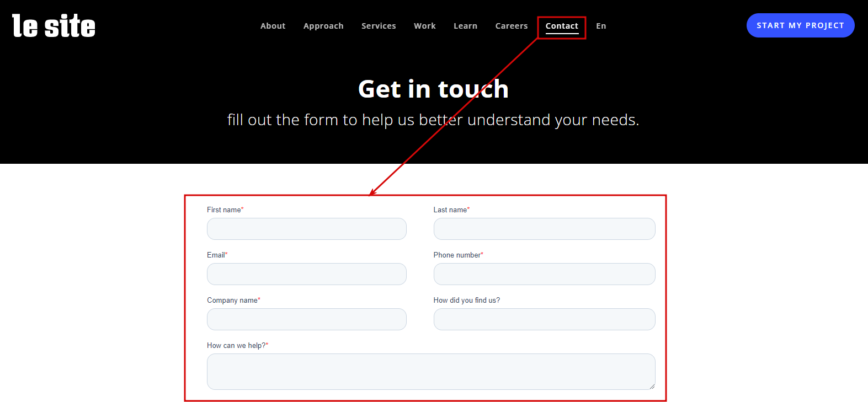Click the 'Last name' label
The height and width of the screenshot is (402, 868).
pyautogui.click(x=451, y=210)
